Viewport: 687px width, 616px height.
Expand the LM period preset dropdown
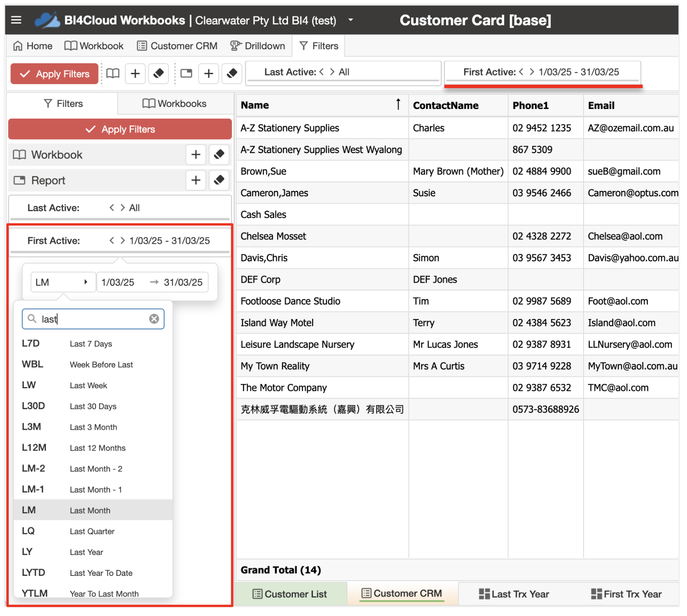click(x=63, y=282)
